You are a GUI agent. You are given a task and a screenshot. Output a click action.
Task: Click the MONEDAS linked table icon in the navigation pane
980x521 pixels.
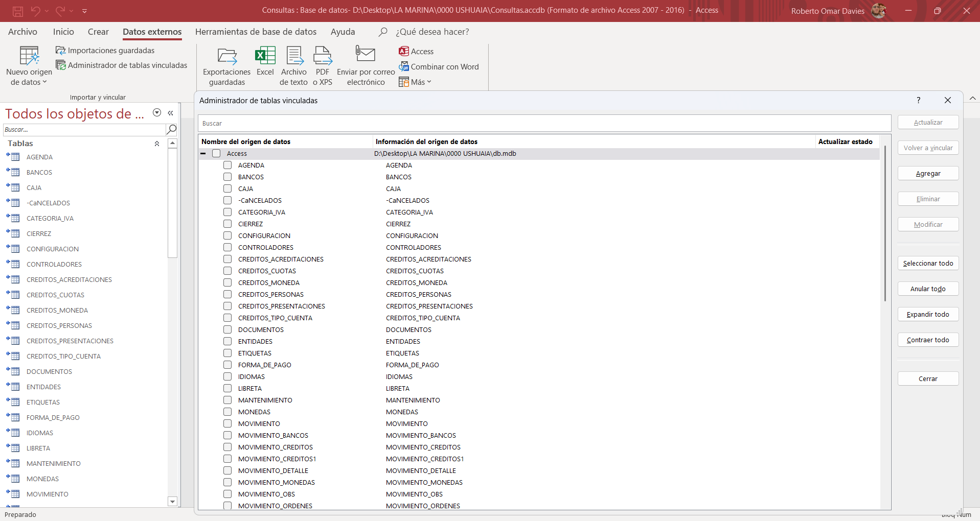point(13,479)
